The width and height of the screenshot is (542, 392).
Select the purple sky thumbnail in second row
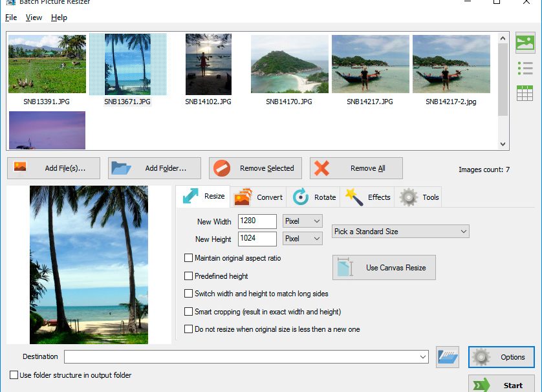coord(47,130)
